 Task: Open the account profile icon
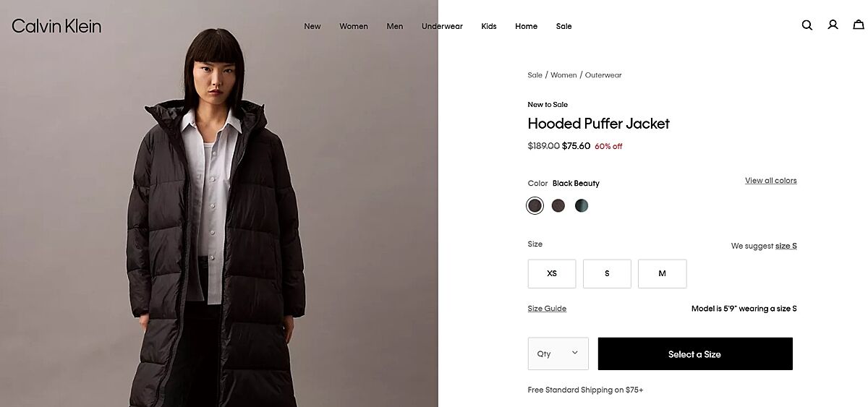[833, 25]
